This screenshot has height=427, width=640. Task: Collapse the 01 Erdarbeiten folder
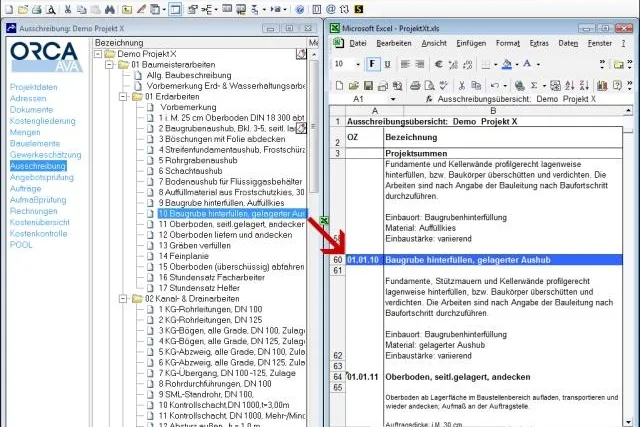123,97
